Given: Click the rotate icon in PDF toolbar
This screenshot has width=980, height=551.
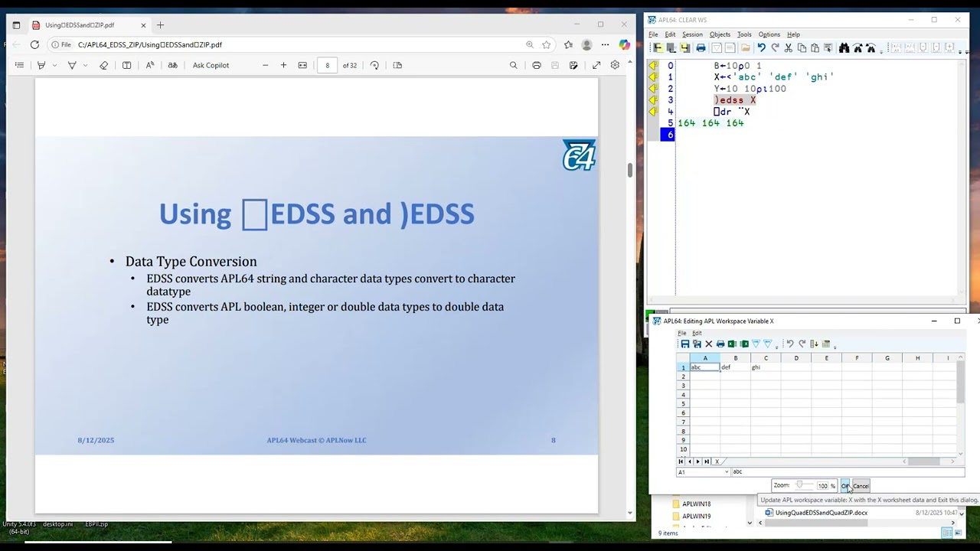Looking at the screenshot, I should [374, 65].
